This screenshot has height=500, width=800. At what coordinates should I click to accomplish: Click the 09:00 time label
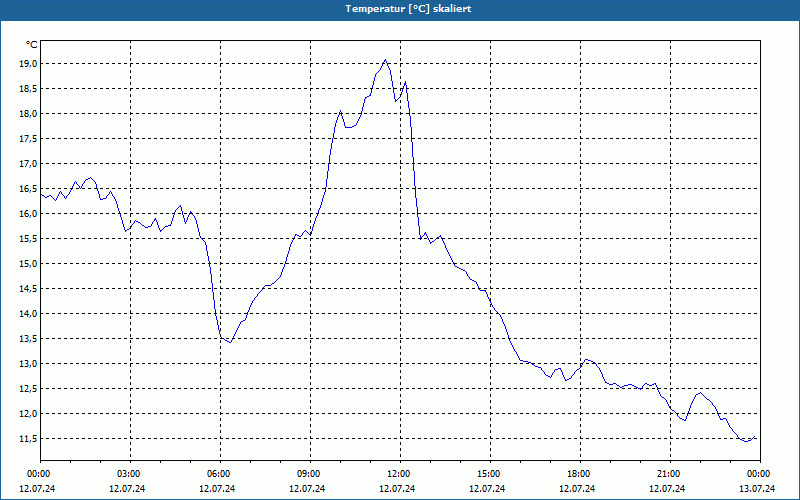point(308,474)
